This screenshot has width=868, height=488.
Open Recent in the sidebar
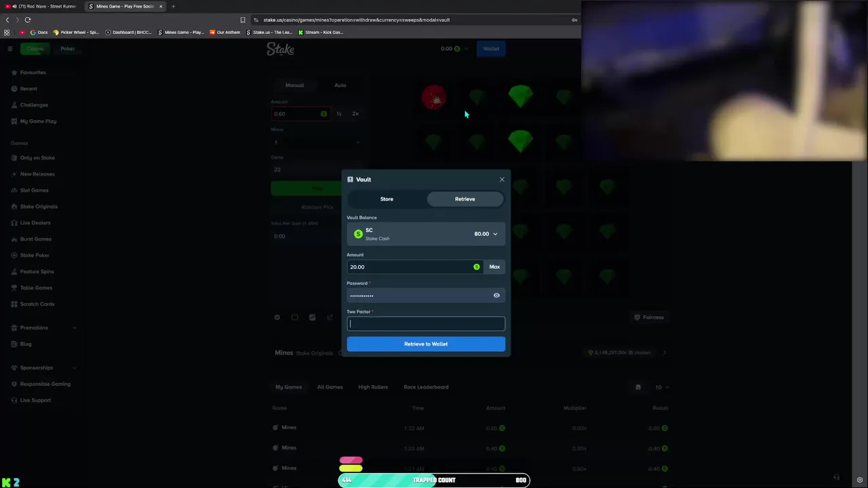(x=28, y=89)
